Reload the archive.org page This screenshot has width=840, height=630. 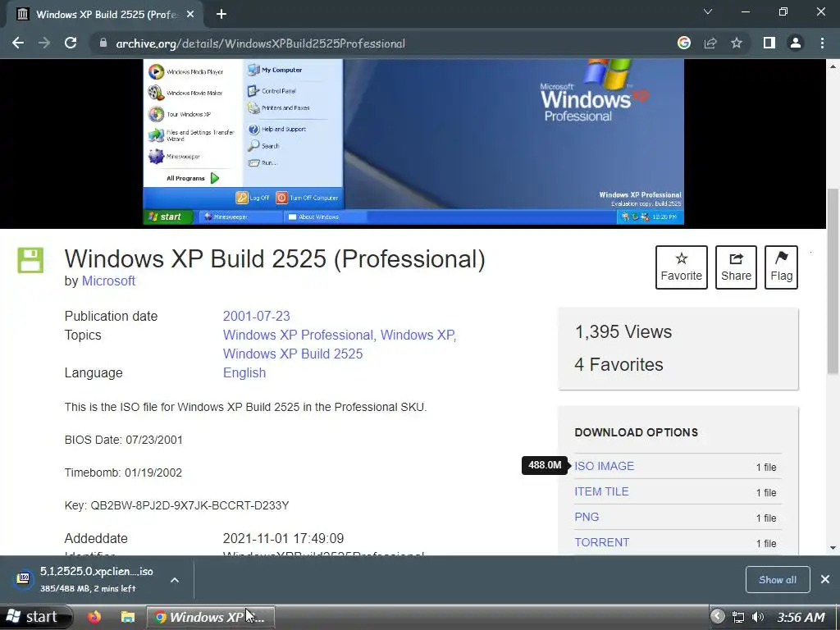71,43
